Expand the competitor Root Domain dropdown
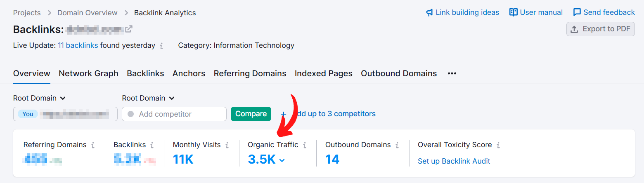Screen dimensions: 644x183 (x=148, y=98)
